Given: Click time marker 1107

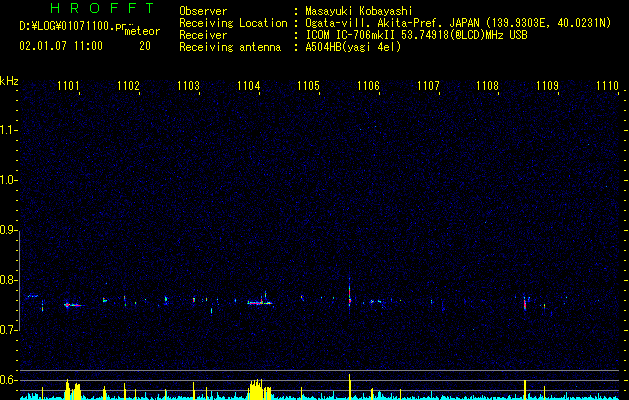Looking at the screenshot, I should [x=428, y=85].
